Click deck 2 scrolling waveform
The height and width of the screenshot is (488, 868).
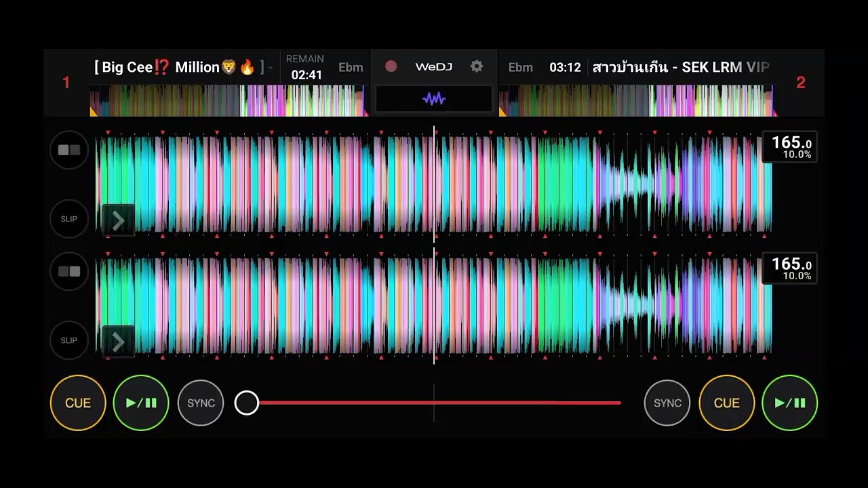434,306
